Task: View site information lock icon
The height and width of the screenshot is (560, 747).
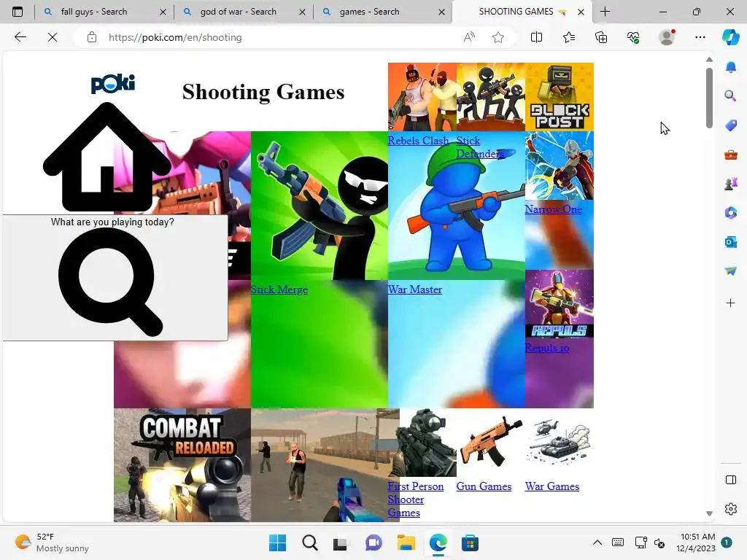Action: point(92,37)
